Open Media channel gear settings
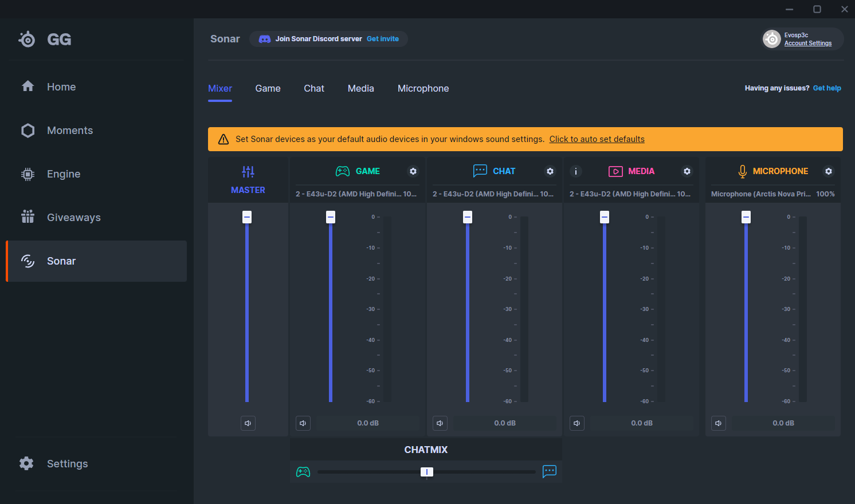Image resolution: width=855 pixels, height=504 pixels. (x=687, y=171)
